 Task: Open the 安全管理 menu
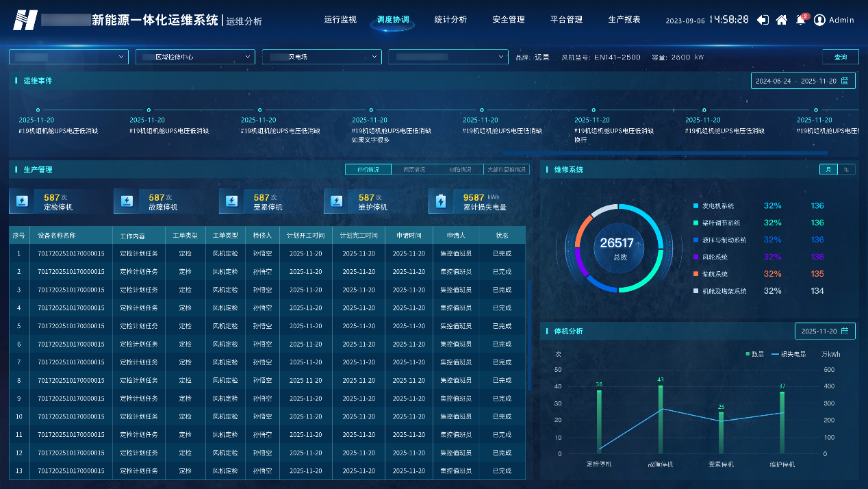tap(509, 20)
